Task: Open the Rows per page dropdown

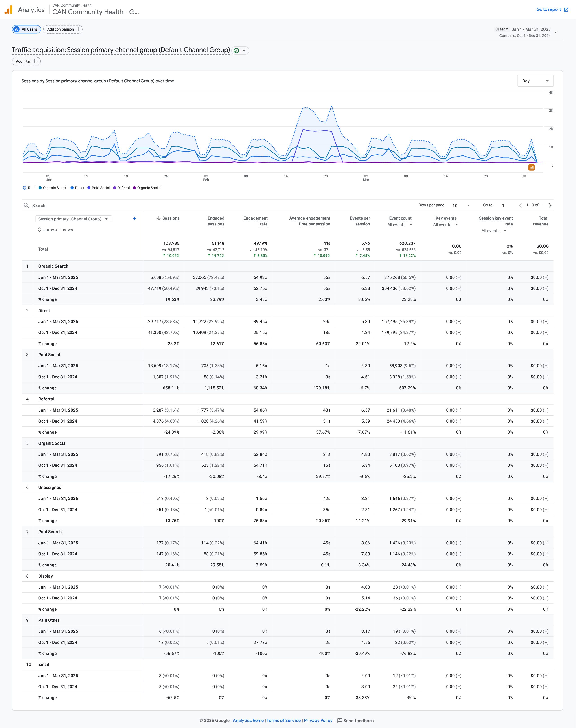Action: pos(461,205)
